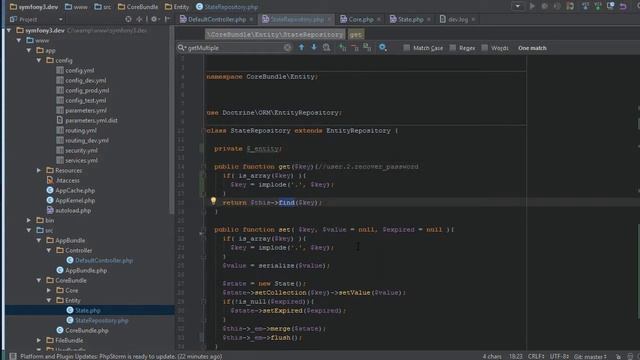Click the get method breadcrumb
640x360 pixels.
click(x=356, y=35)
